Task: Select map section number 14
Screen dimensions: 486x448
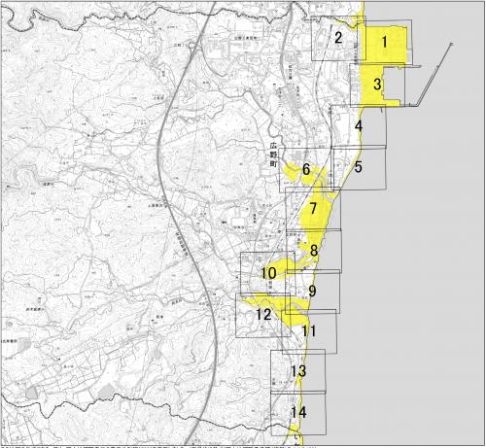Action: click(x=298, y=412)
